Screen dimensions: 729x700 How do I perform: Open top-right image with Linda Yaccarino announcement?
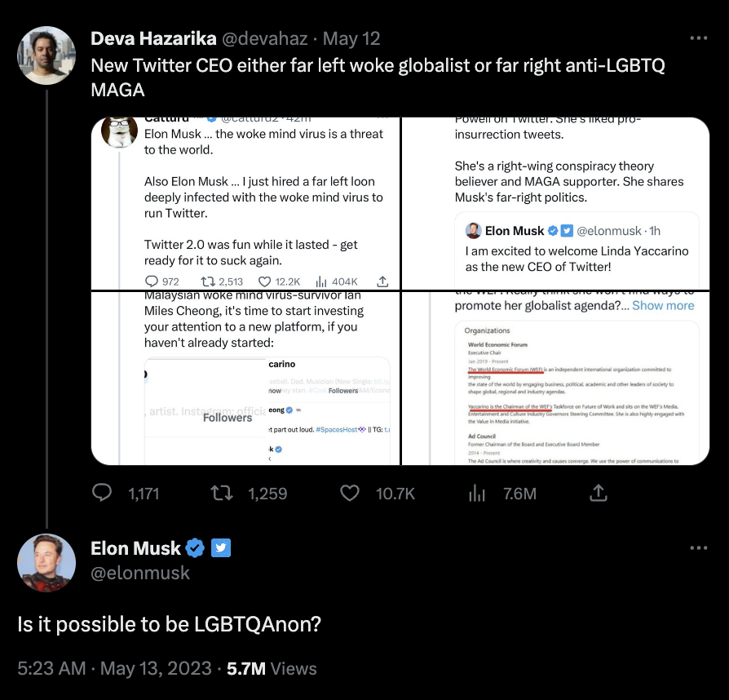pos(557,204)
